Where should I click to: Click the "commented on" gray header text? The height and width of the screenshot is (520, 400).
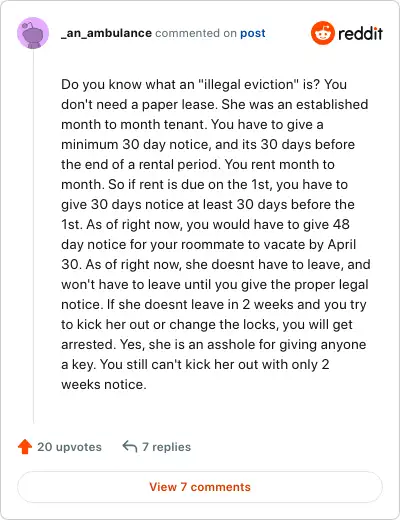pyautogui.click(x=196, y=33)
